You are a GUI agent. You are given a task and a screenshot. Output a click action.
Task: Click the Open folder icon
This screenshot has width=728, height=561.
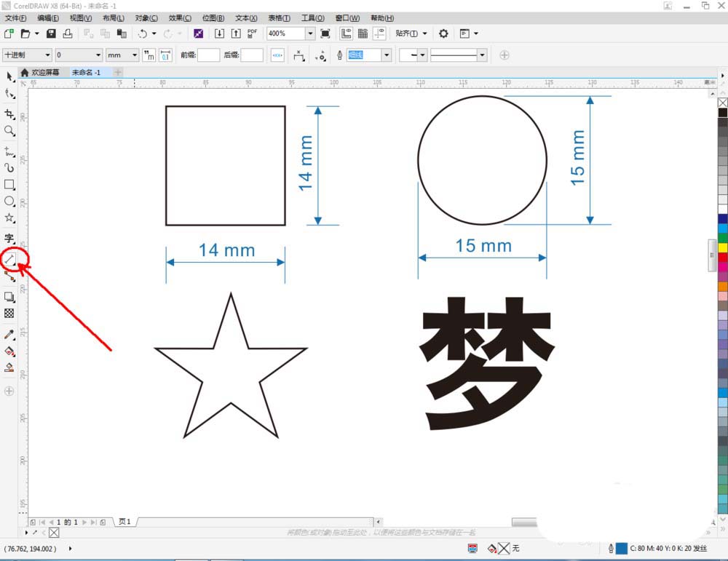(25, 33)
